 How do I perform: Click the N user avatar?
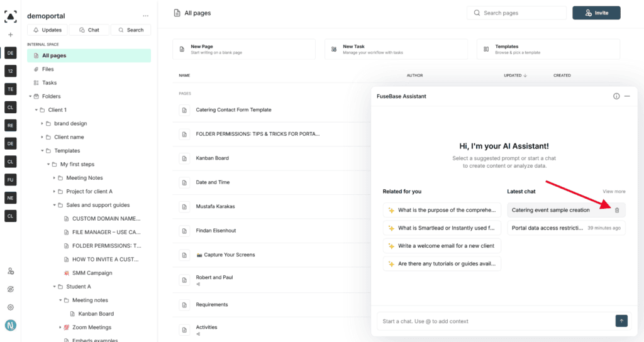point(11,325)
